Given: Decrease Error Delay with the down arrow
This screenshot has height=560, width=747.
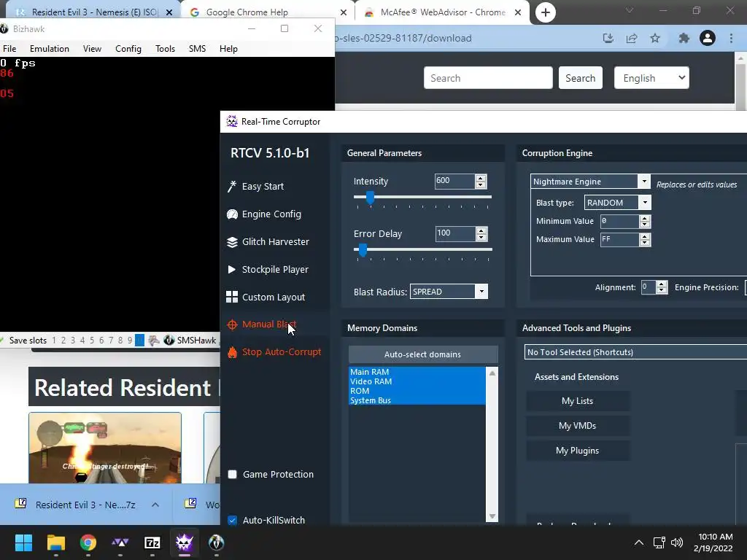Looking at the screenshot, I should click(x=481, y=237).
